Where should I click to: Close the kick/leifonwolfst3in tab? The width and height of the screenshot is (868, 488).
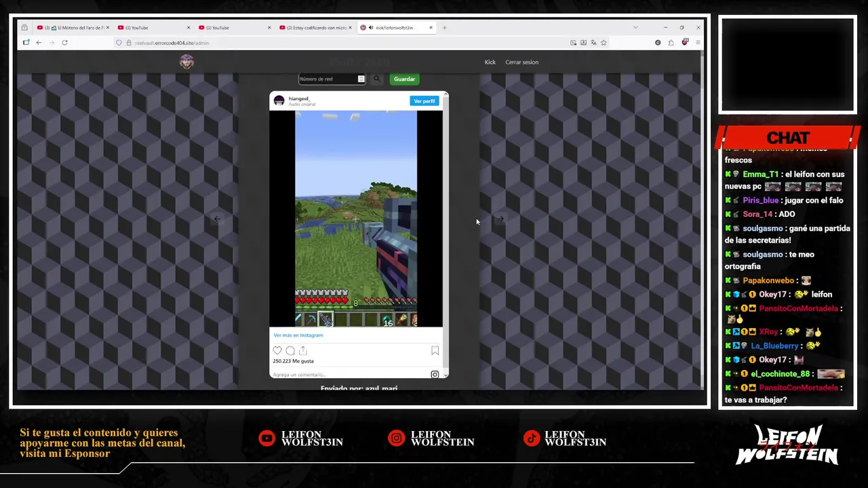(430, 28)
